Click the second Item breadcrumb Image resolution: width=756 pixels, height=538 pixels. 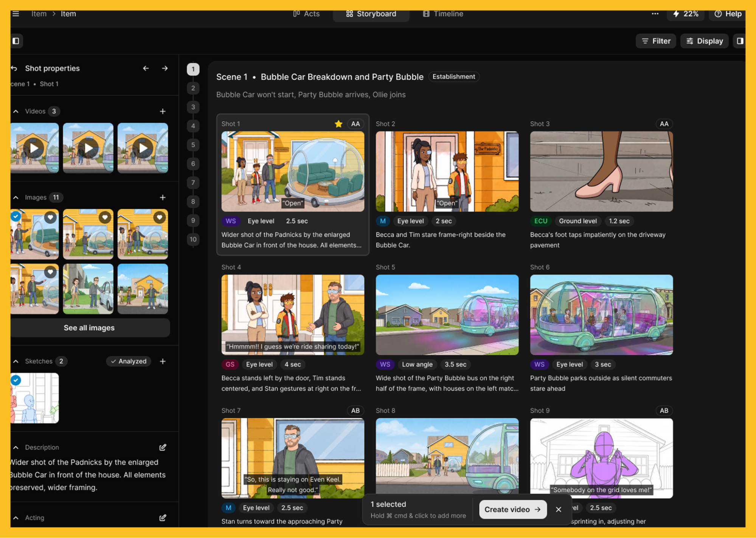pyautogui.click(x=68, y=14)
